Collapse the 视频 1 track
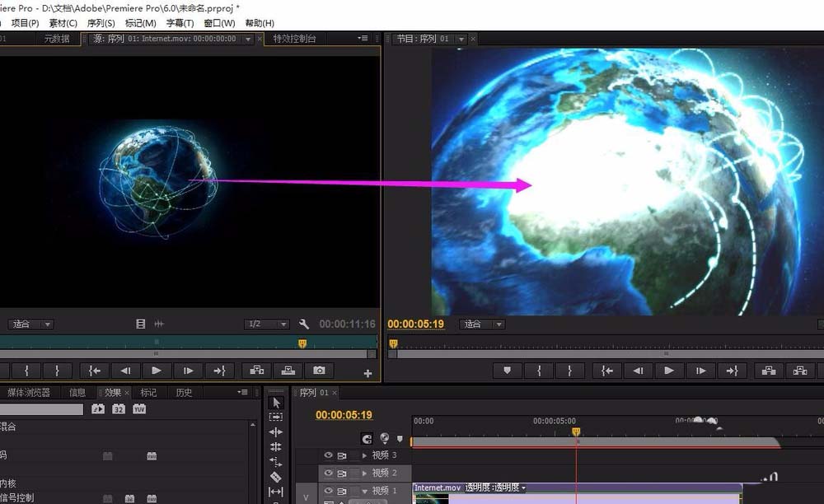 (x=364, y=492)
